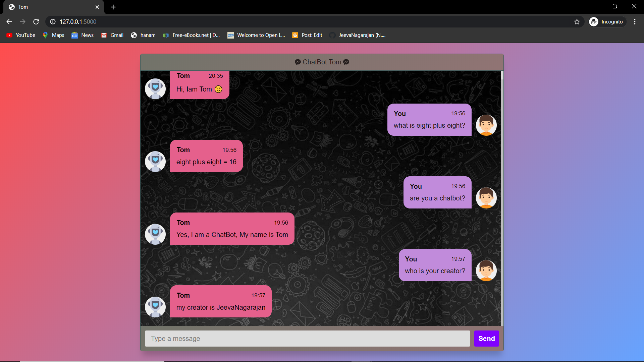Open the Gmail bookmark
Screen dimensions: 644x362
112,35
